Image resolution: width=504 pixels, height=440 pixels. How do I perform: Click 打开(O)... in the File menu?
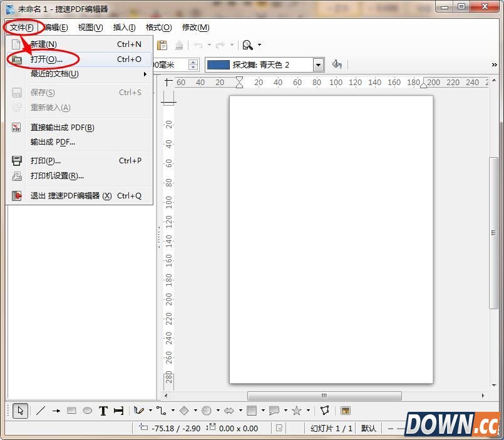(47, 59)
